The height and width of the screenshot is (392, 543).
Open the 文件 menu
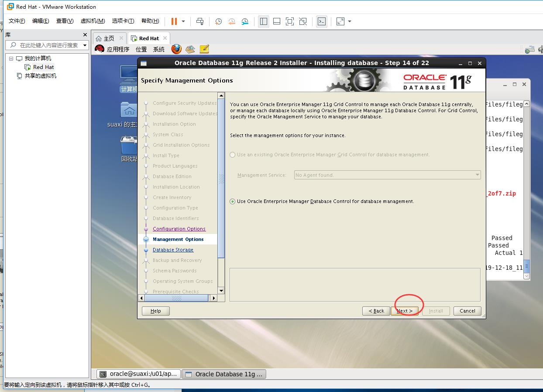coord(17,21)
